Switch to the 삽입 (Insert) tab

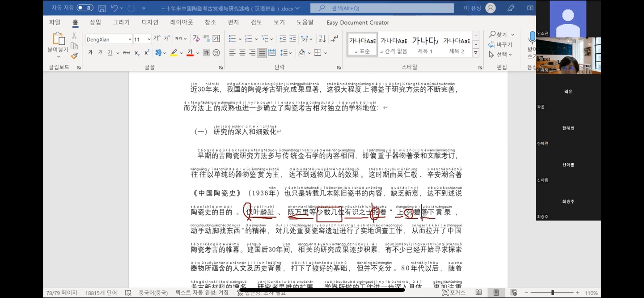click(95, 22)
